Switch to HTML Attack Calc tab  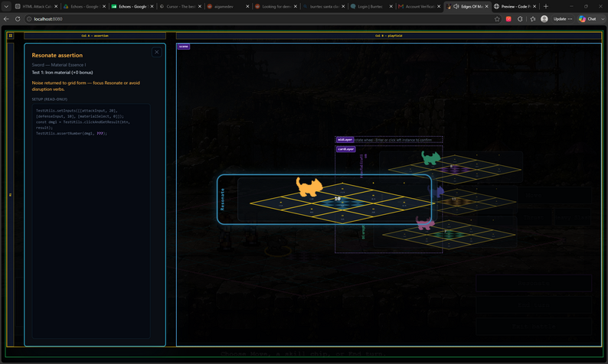[37, 7]
